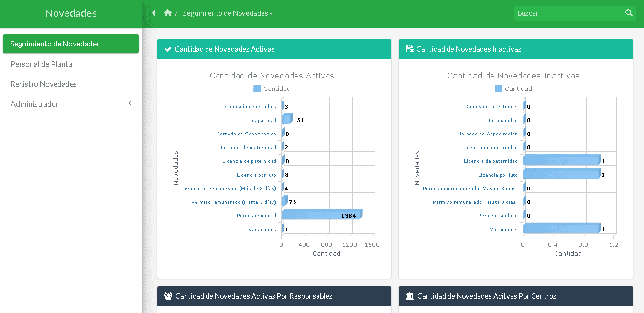This screenshot has height=313, width=644.
Task: Click the checkmark icon on Novedades Activas panel
Action: point(168,49)
